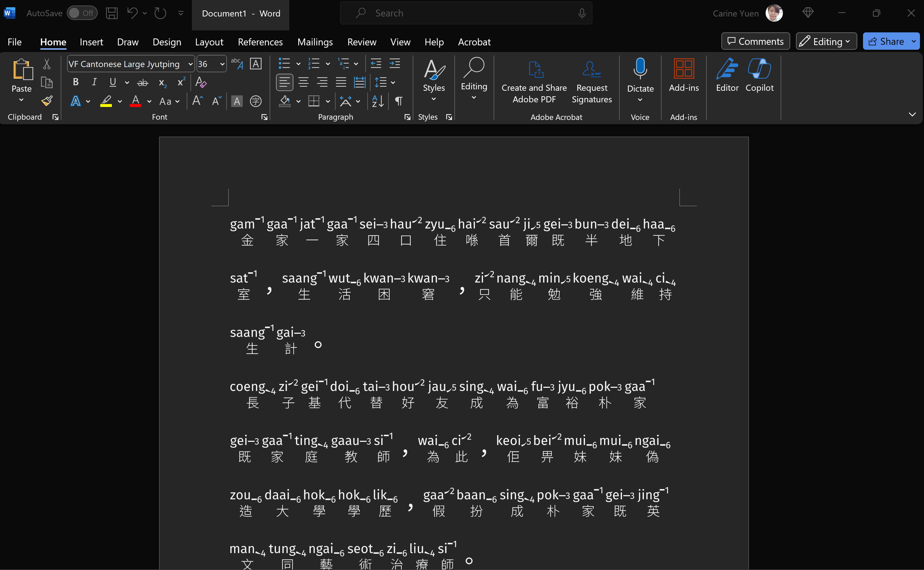Toggle AutoSave switch on
924x570 pixels.
pos(82,13)
